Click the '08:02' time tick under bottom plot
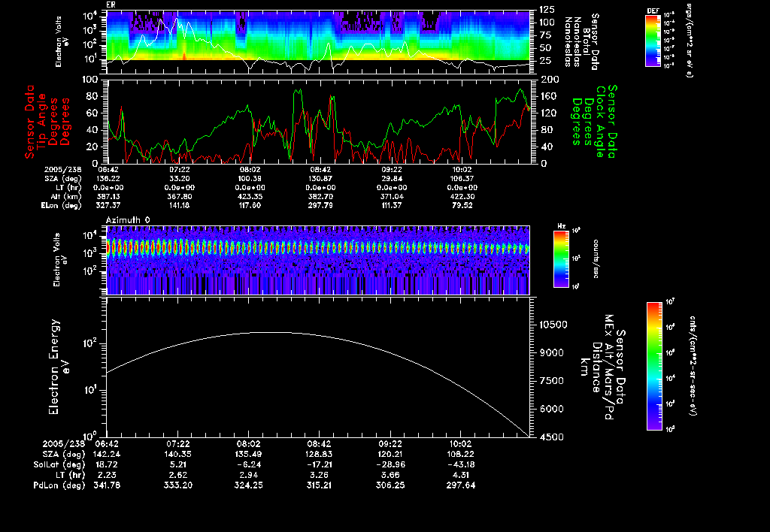The height and width of the screenshot is (532, 770). [250, 444]
